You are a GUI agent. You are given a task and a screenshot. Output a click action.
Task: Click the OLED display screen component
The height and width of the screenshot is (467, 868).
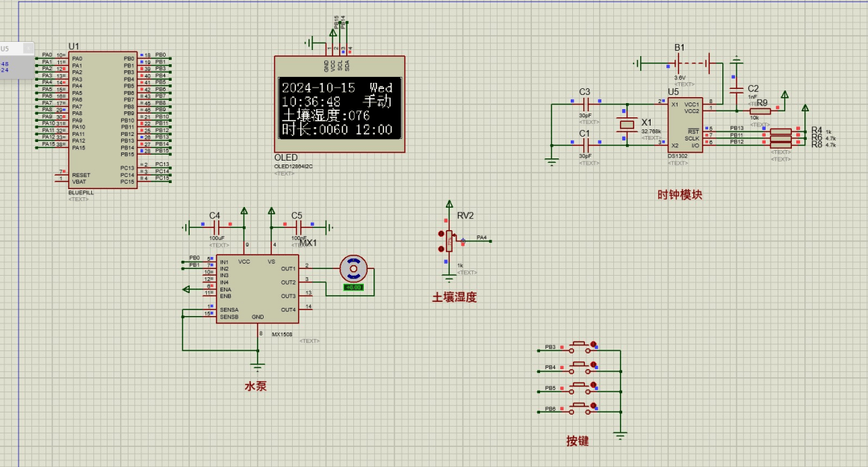pos(338,108)
